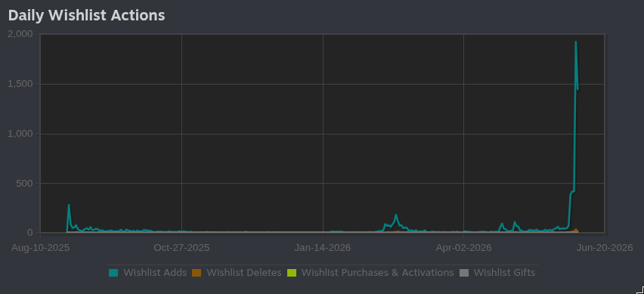Toggle Wishlist Purchases & Activations legend entry
Image resolution: width=644 pixels, height=294 pixels.
click(370, 273)
